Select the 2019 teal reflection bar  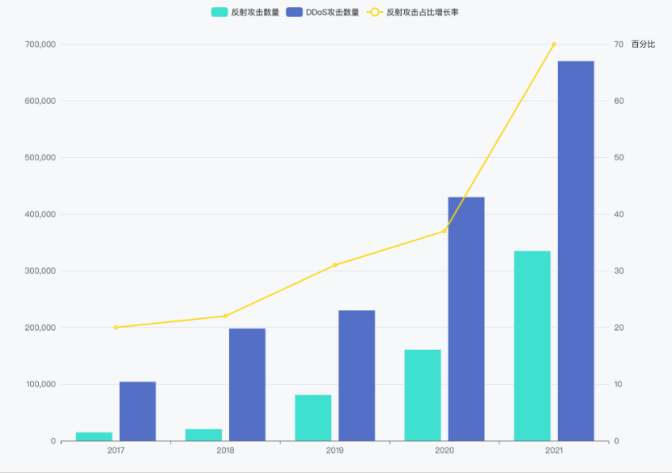tap(313, 417)
